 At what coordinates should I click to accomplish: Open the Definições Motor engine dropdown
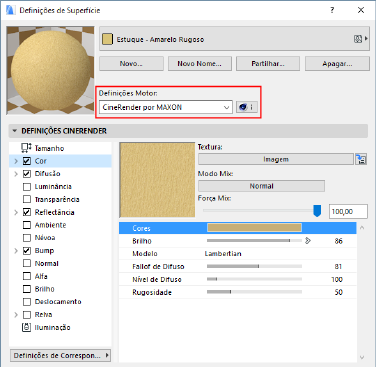166,107
